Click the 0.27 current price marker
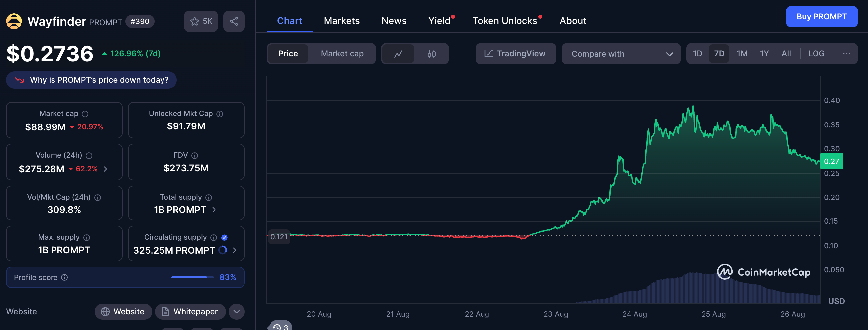The width and height of the screenshot is (868, 330). tap(831, 161)
